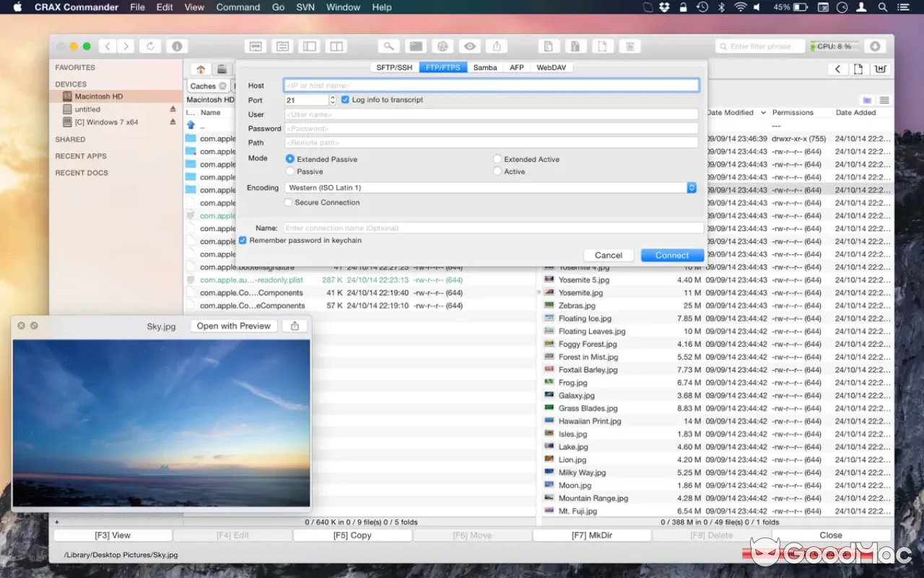Click Open with Preview for Sky.jpg

[x=232, y=326]
